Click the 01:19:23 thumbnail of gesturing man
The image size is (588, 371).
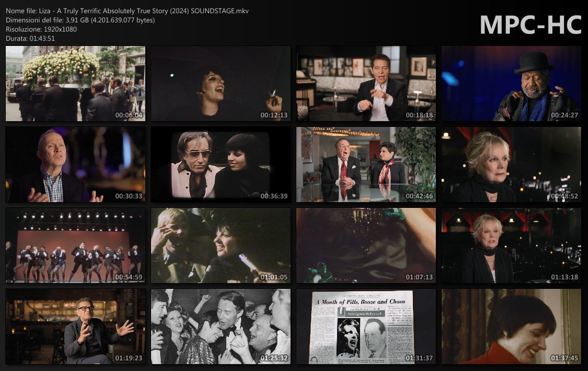point(75,326)
